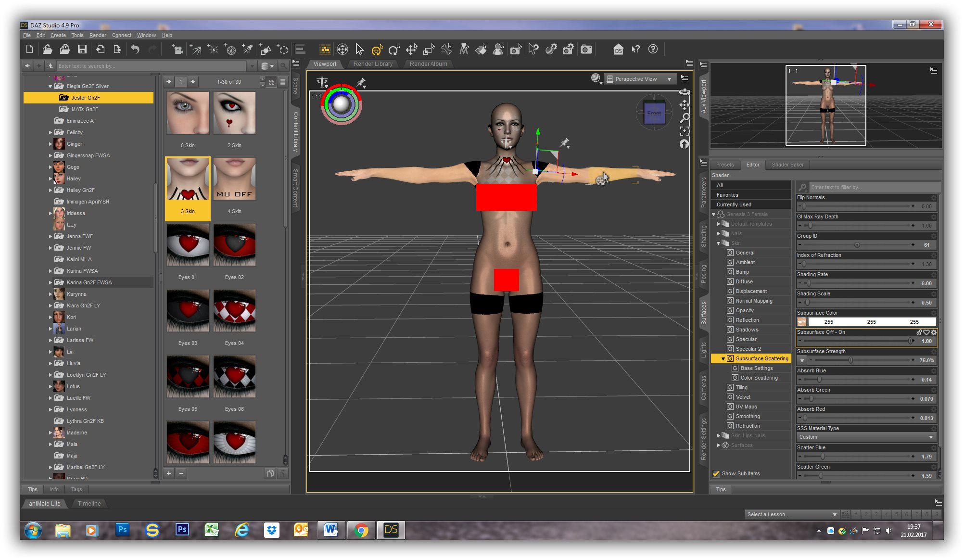Image resolution: width=964 pixels, height=560 pixels.
Task: Click the Subsurface Color swatch
Action: point(802,322)
